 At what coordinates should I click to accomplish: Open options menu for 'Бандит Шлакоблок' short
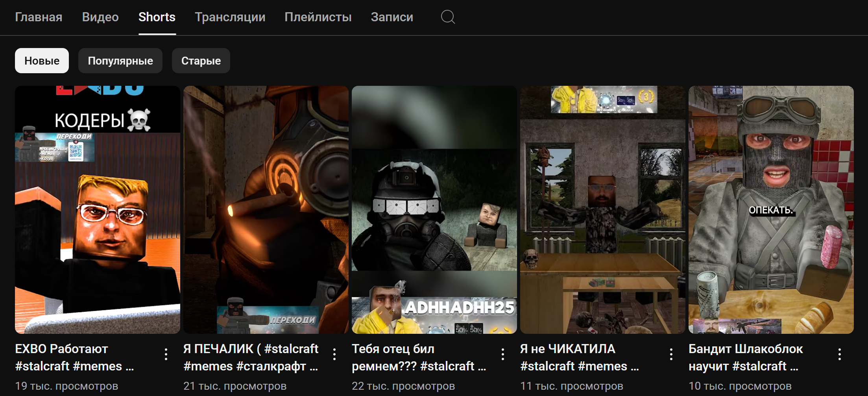[x=840, y=354]
